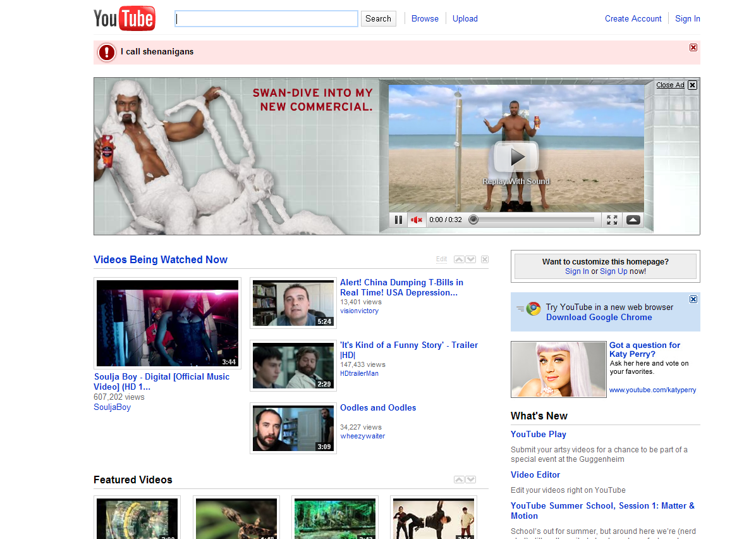This screenshot has width=756, height=539.
Task: Move Featured Videos section up
Action: pyautogui.click(x=459, y=480)
